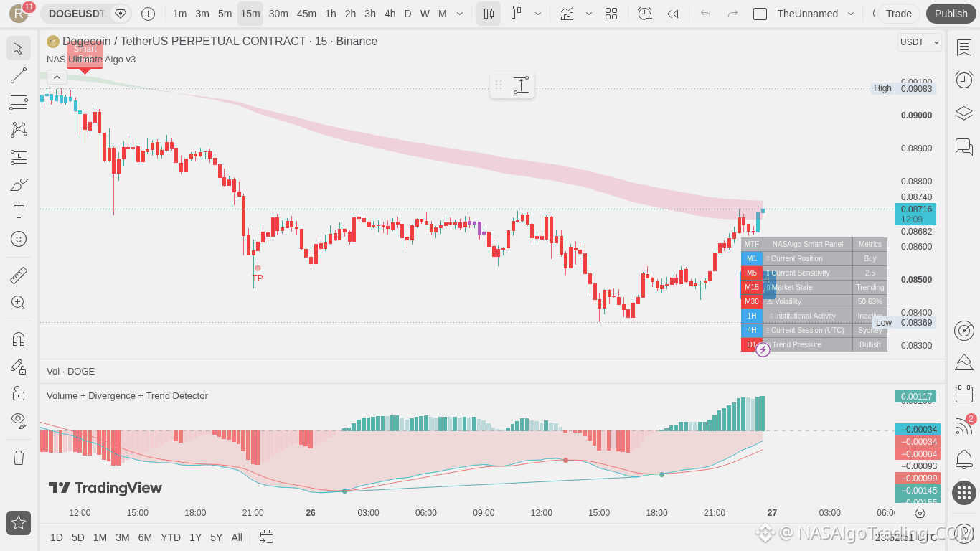The height and width of the screenshot is (551, 980).
Task: Open favorites star toolbar button
Action: coord(19,523)
